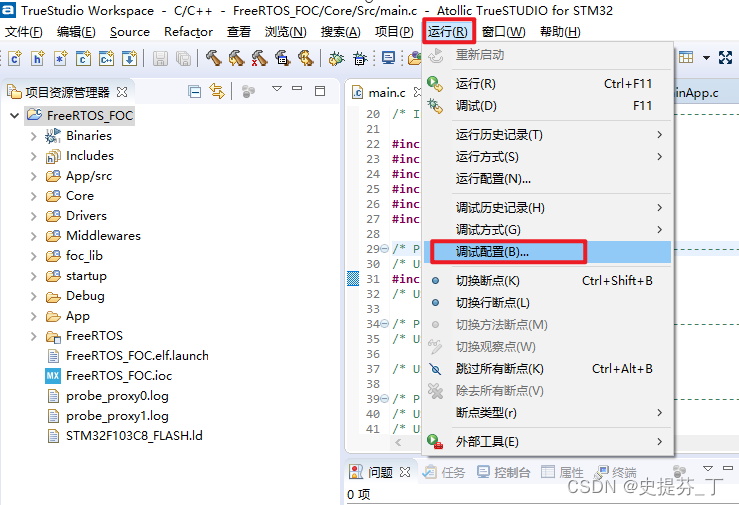Click the hammer with gold refresh arrows icon
The height and width of the screenshot is (505, 739).
[x=305, y=58]
